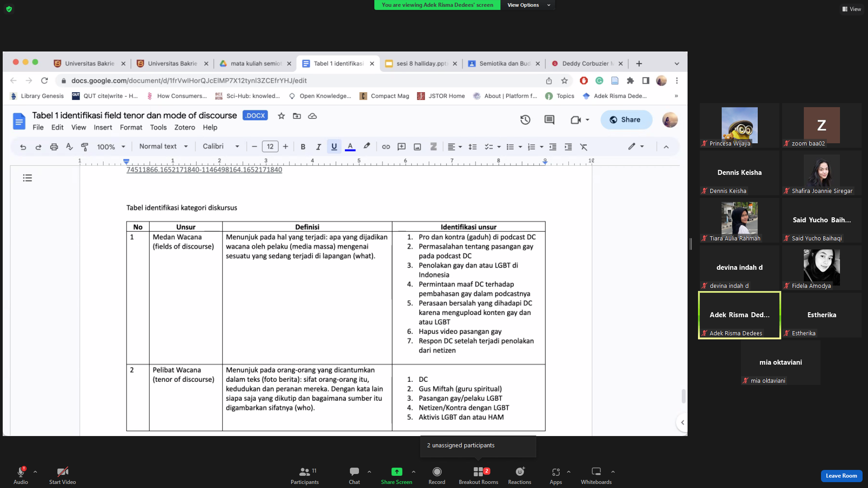Open the 100% zoom level dropdown

click(x=111, y=147)
